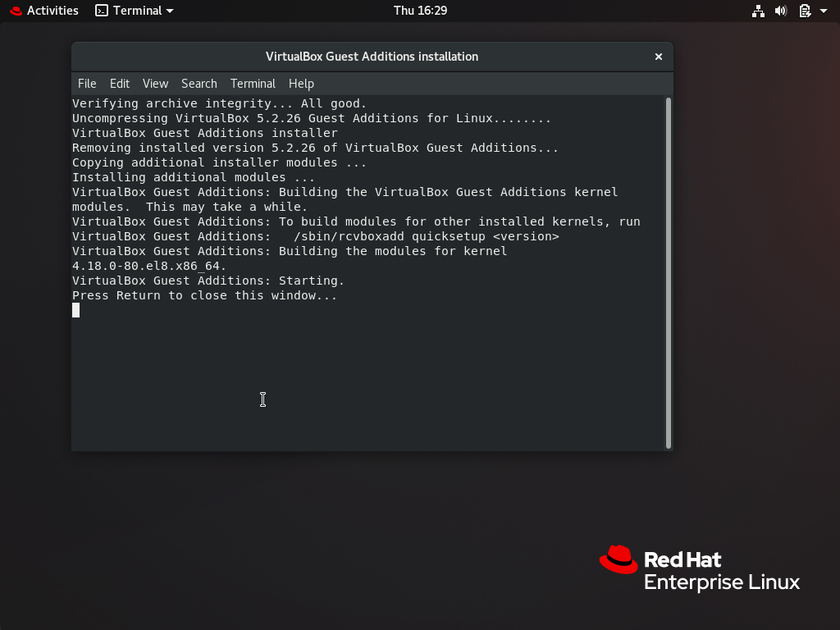Click the red hat icon beside Activities
This screenshot has height=630, width=840.
coord(16,11)
